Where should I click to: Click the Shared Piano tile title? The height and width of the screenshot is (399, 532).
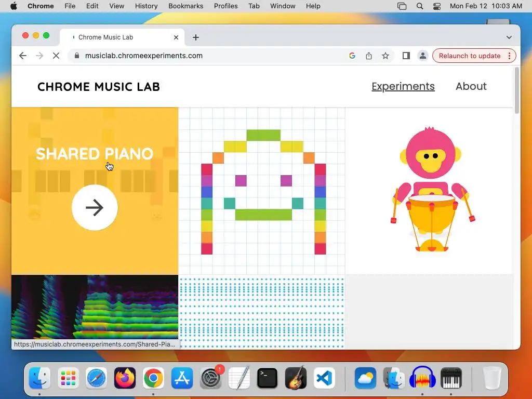[95, 154]
